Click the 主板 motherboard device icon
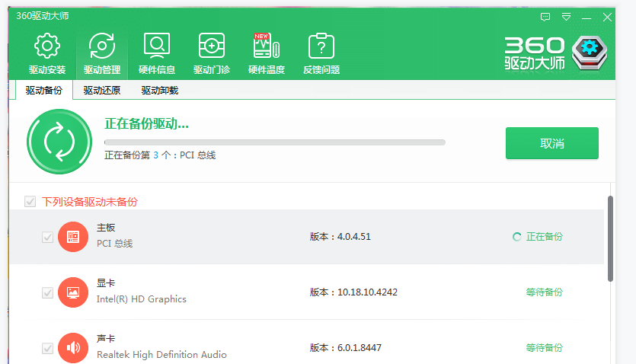This screenshot has height=364, width=636. [x=73, y=237]
